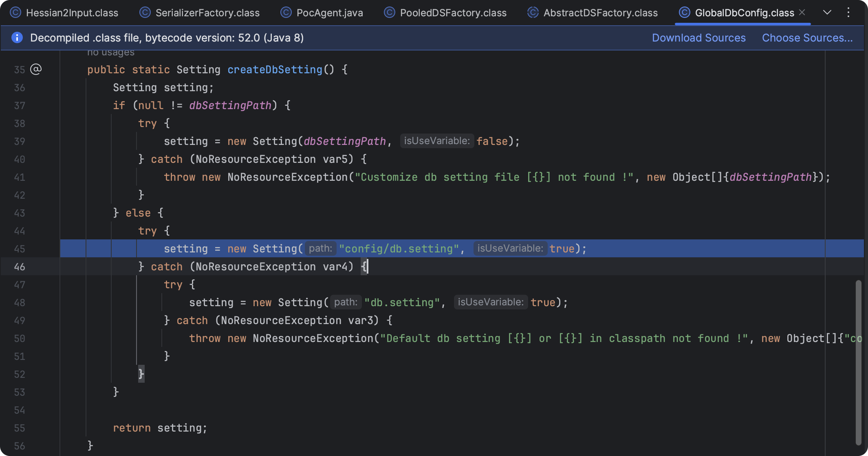Click the "config/db.setting" string literal

[x=399, y=249]
